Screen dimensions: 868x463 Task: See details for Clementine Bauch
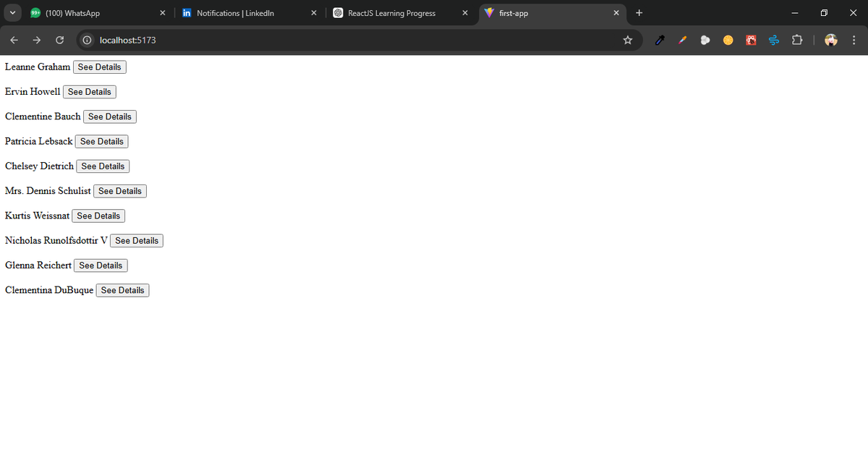pos(110,116)
